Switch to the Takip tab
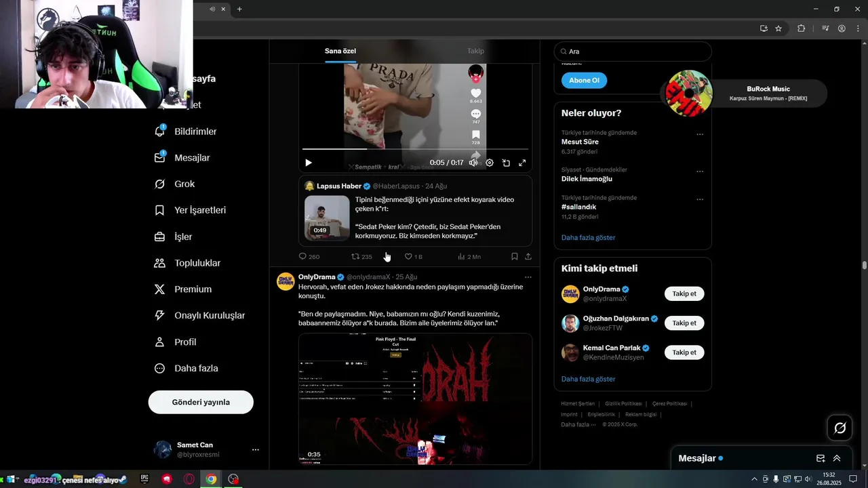The height and width of the screenshot is (488, 868). pyautogui.click(x=475, y=51)
